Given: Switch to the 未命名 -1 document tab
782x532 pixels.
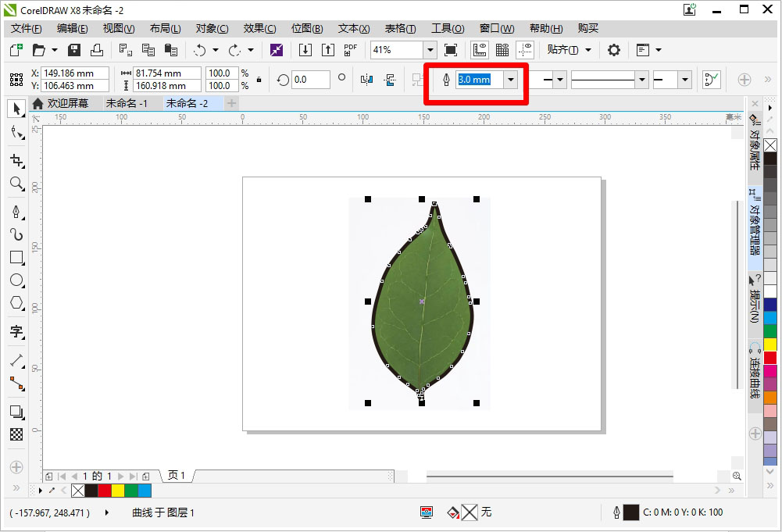Looking at the screenshot, I should pos(127,103).
